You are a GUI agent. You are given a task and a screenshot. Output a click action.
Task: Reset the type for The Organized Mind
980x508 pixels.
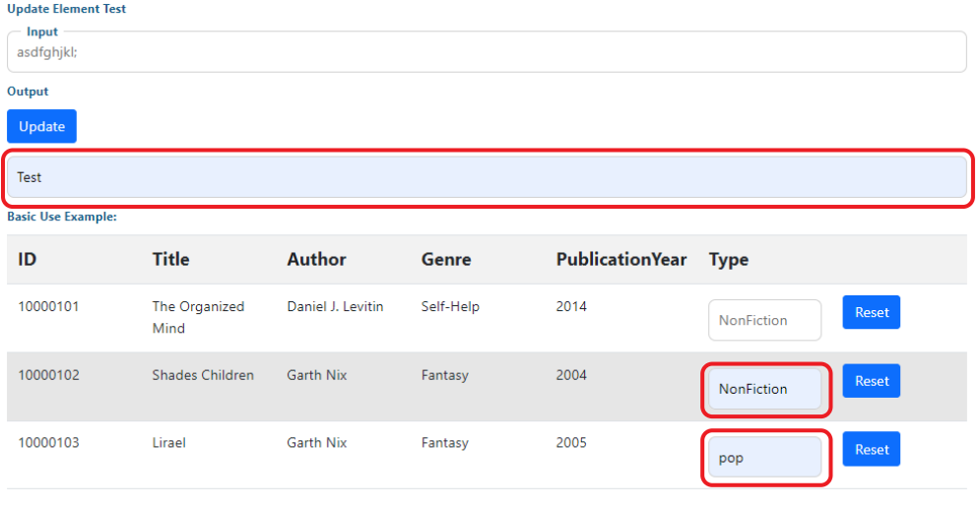click(872, 312)
